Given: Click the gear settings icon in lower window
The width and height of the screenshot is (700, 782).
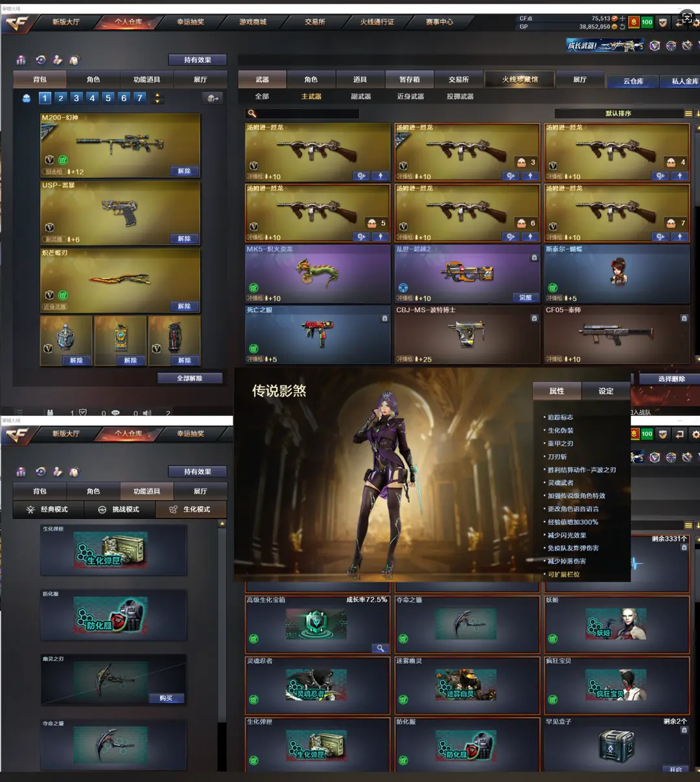Looking at the screenshot, I should [x=695, y=434].
